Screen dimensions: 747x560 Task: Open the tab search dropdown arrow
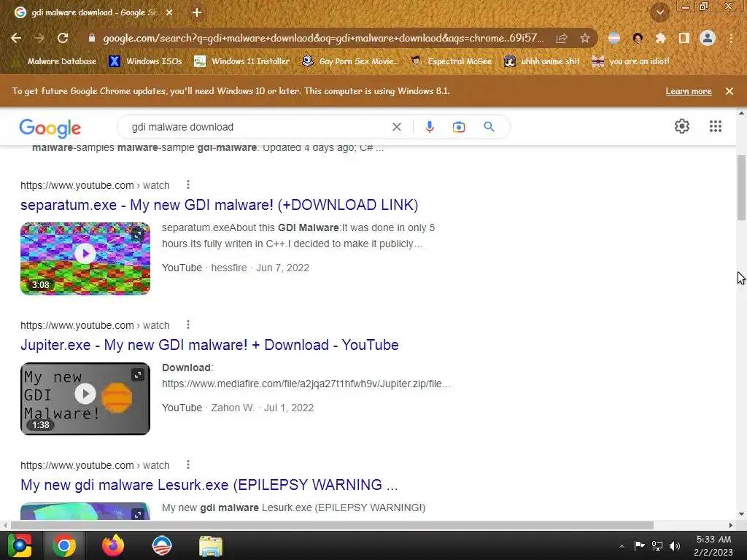tap(660, 12)
